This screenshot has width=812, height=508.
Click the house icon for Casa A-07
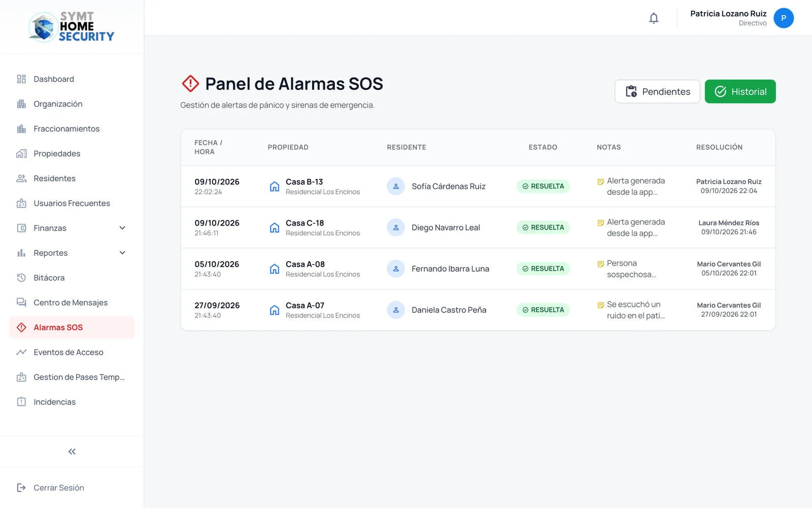pyautogui.click(x=275, y=310)
